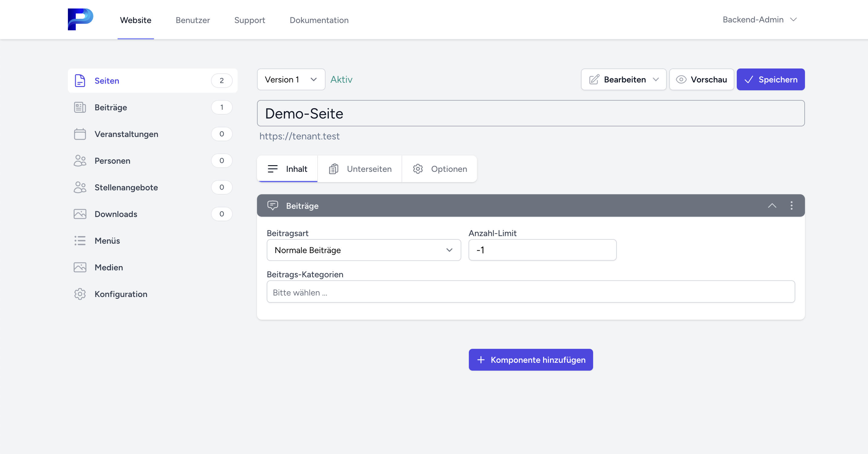Open the Dokumentation menu item
The height and width of the screenshot is (454, 868).
(x=319, y=20)
